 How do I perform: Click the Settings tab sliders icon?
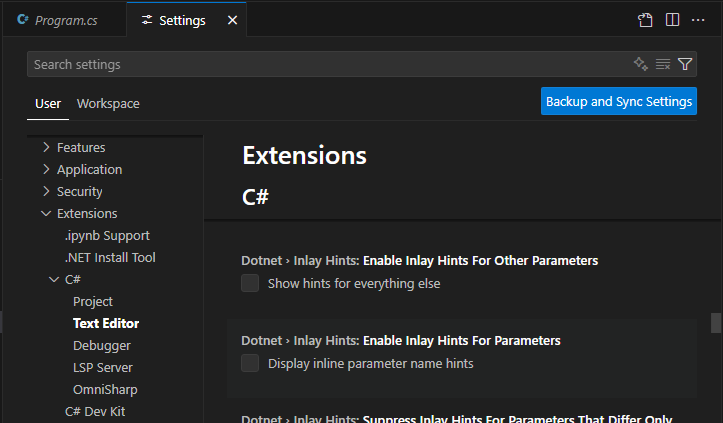147,20
